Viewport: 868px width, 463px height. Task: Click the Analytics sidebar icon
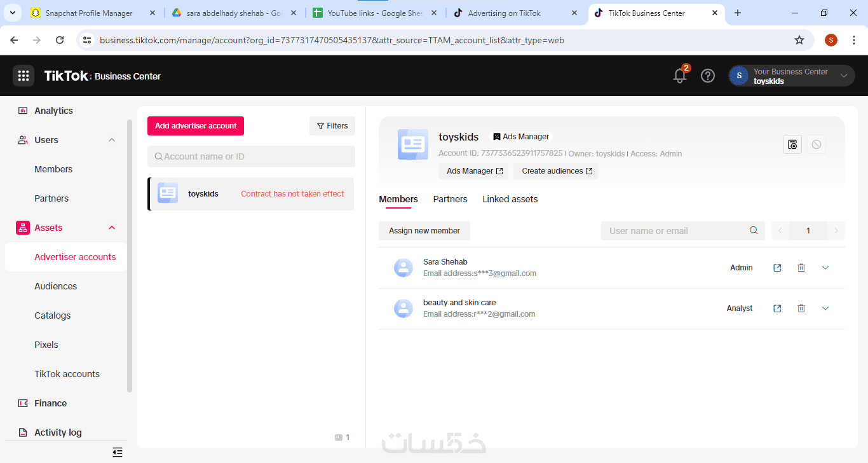[x=23, y=111]
